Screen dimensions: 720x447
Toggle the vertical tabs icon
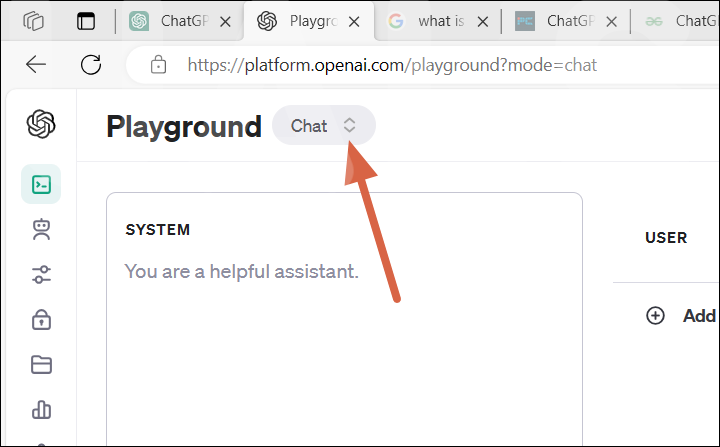(x=86, y=21)
